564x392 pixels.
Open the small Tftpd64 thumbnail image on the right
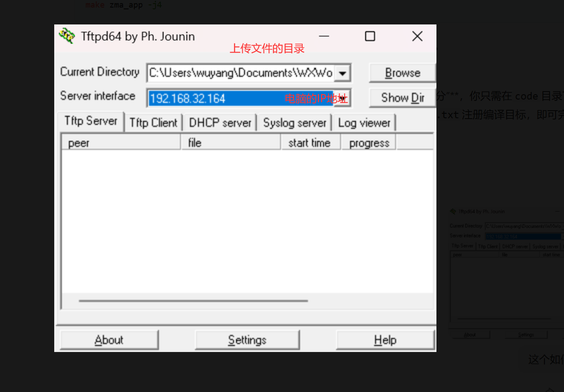tap(506, 273)
